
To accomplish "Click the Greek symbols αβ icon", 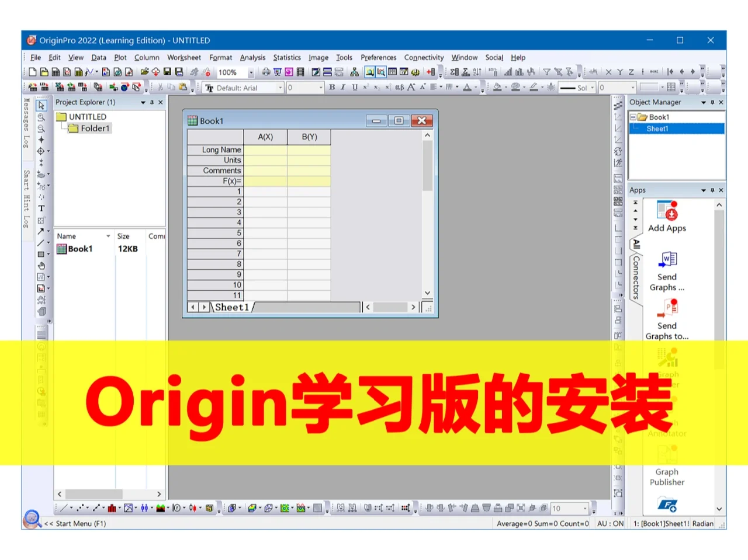I will tap(399, 88).
